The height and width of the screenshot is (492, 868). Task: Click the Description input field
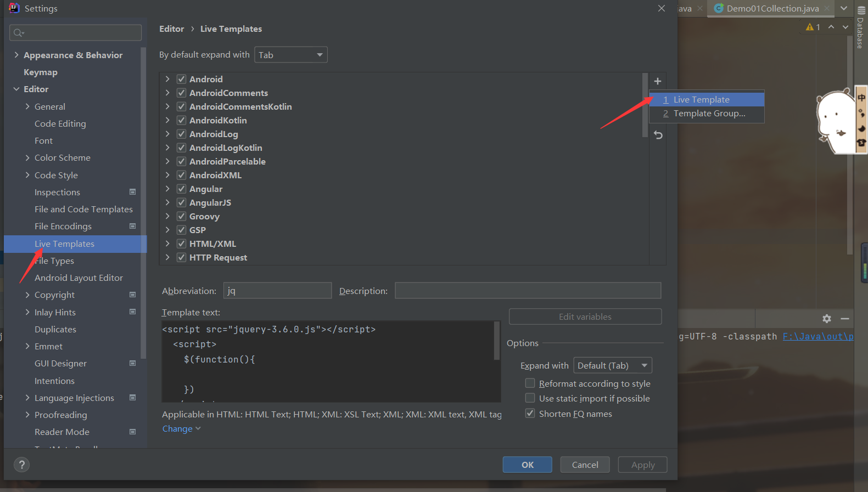point(528,291)
